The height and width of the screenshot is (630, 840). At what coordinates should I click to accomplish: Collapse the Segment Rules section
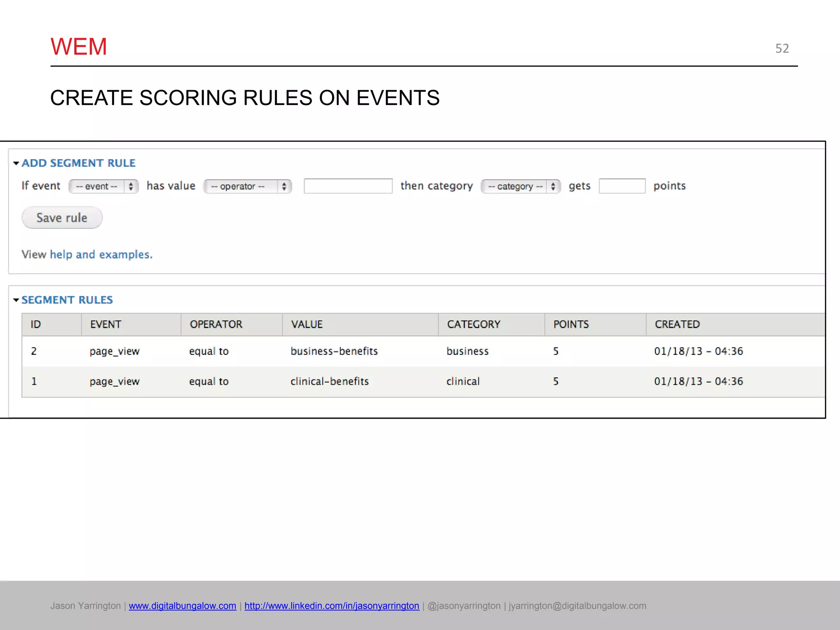[x=63, y=300]
